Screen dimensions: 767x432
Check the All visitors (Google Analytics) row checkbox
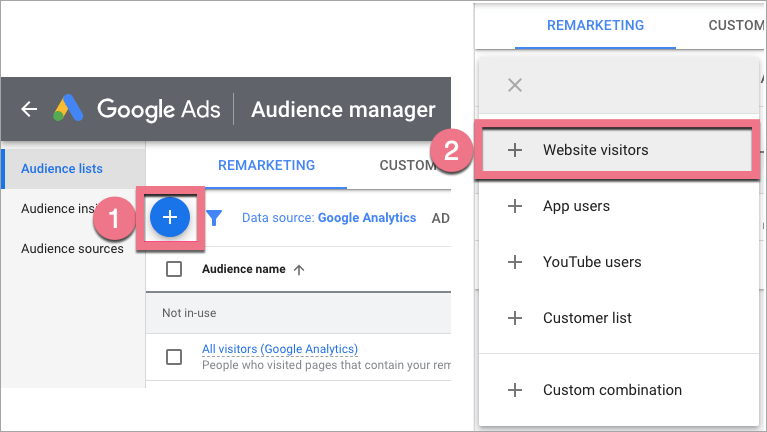coord(174,357)
